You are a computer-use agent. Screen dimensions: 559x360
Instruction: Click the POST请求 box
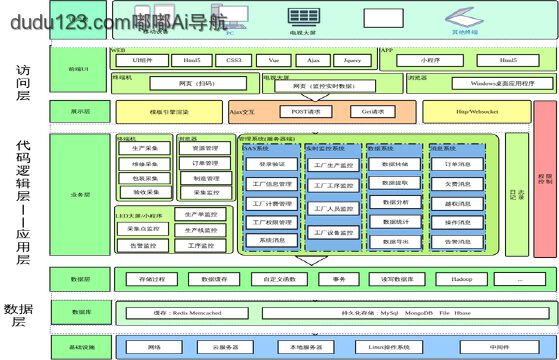click(306, 112)
